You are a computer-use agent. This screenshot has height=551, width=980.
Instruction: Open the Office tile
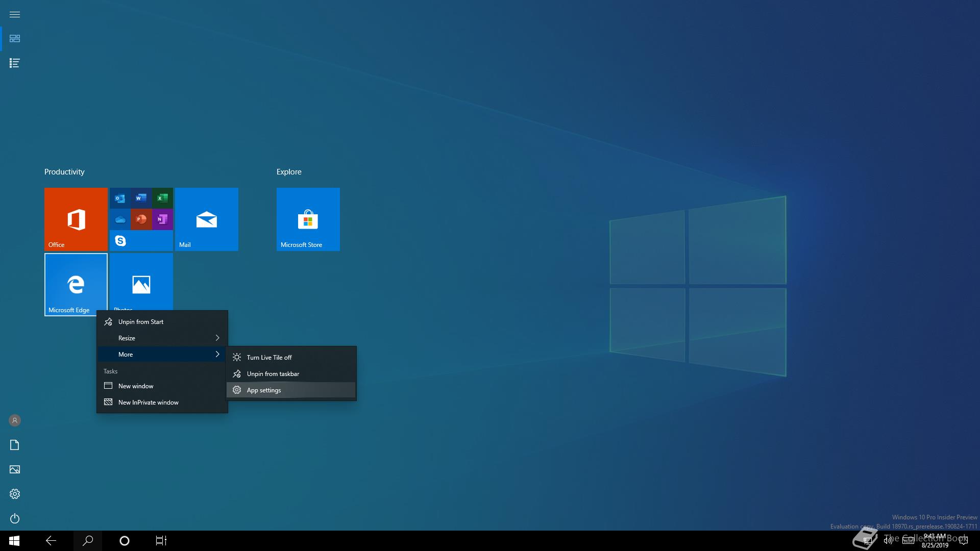click(76, 219)
